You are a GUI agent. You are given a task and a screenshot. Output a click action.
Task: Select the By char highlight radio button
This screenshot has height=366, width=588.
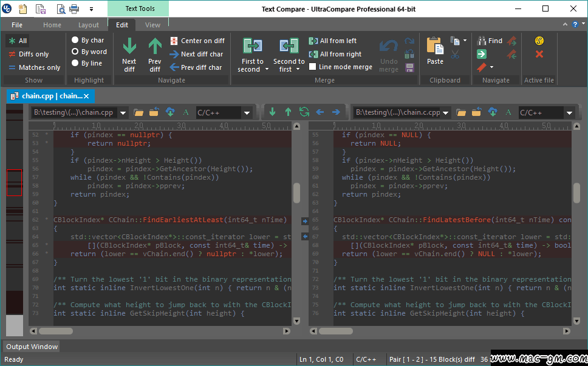(75, 40)
